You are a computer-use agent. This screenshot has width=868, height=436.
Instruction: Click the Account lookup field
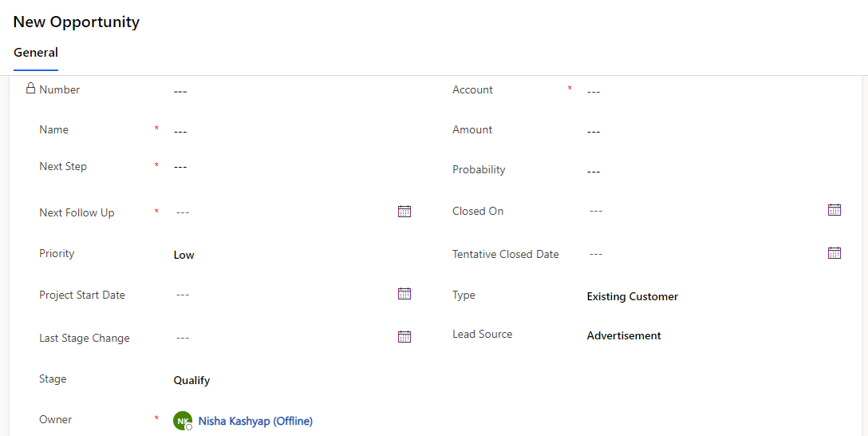[x=710, y=91]
